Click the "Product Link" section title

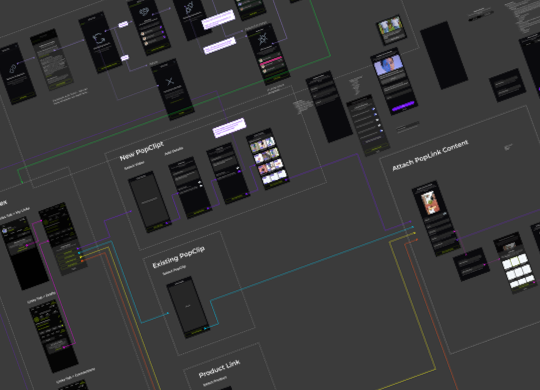(219, 369)
